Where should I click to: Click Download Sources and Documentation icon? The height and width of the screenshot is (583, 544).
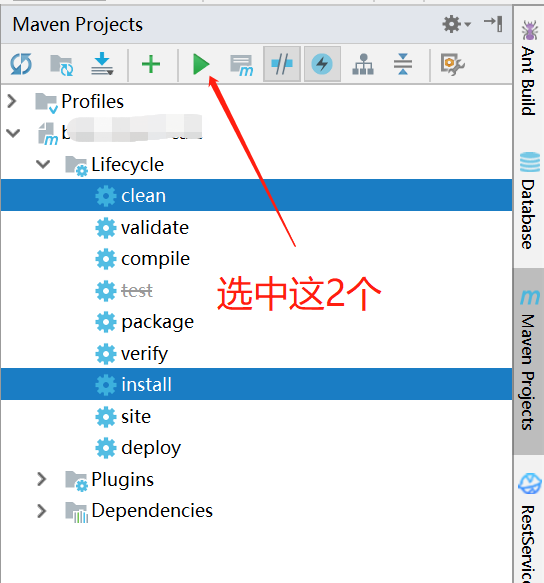coord(102,64)
